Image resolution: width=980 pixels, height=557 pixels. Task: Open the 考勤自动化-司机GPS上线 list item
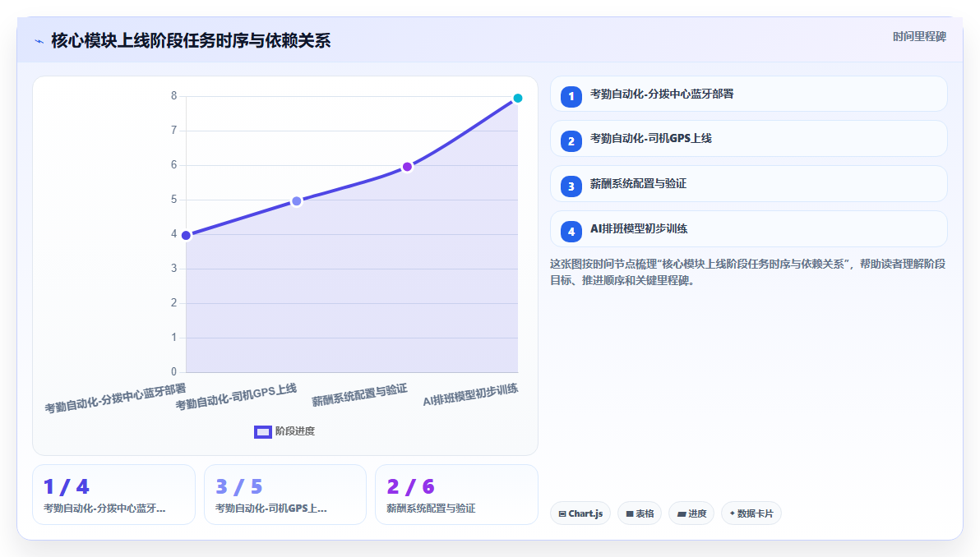click(749, 139)
